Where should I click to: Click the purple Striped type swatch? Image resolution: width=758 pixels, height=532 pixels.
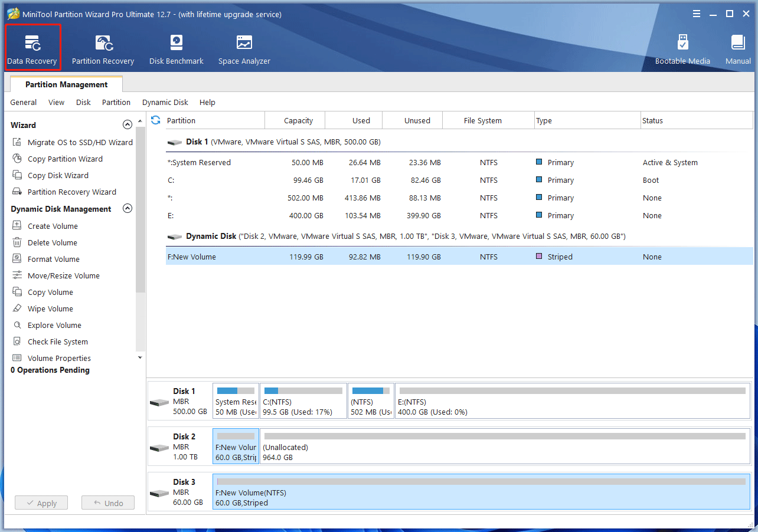coord(539,257)
